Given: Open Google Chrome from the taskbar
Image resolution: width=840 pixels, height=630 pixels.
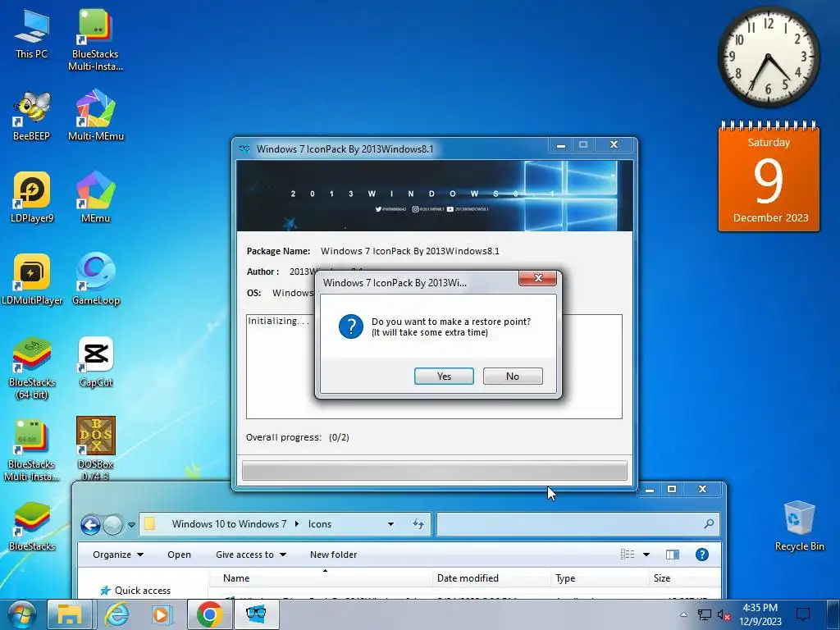Looking at the screenshot, I should [209, 614].
